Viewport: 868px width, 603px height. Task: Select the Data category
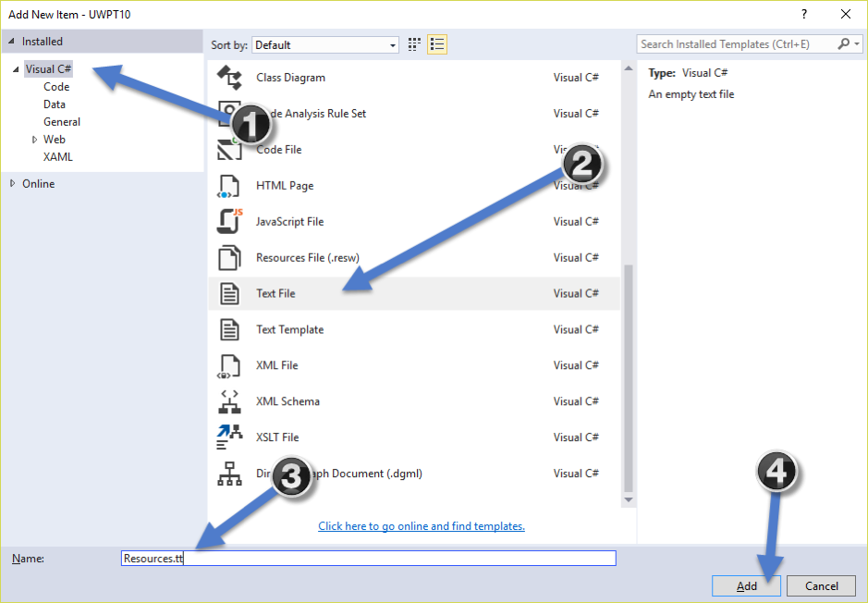[x=55, y=104]
